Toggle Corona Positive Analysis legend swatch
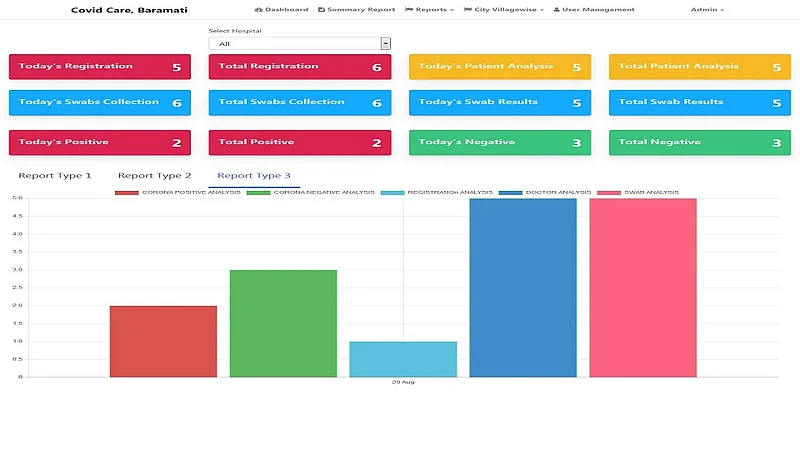800x450 pixels. tap(127, 193)
